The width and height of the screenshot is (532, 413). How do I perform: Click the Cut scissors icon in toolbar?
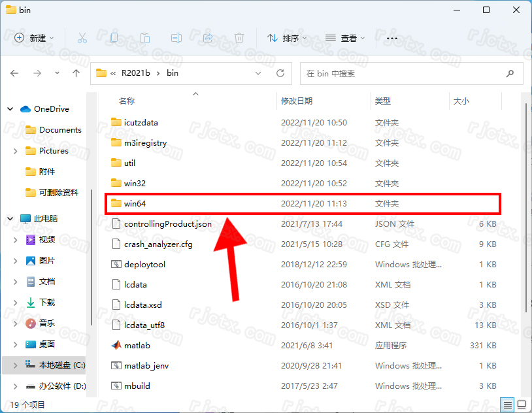[x=82, y=39]
